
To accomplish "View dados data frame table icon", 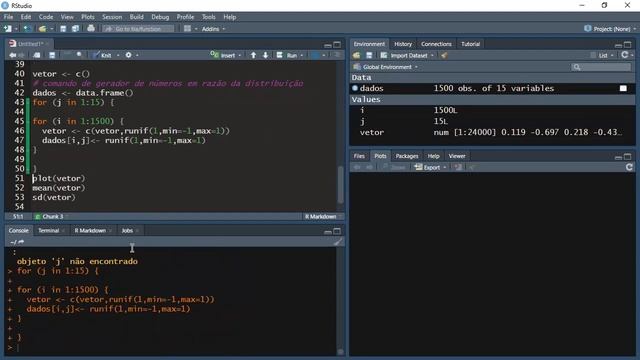I will (x=623, y=88).
